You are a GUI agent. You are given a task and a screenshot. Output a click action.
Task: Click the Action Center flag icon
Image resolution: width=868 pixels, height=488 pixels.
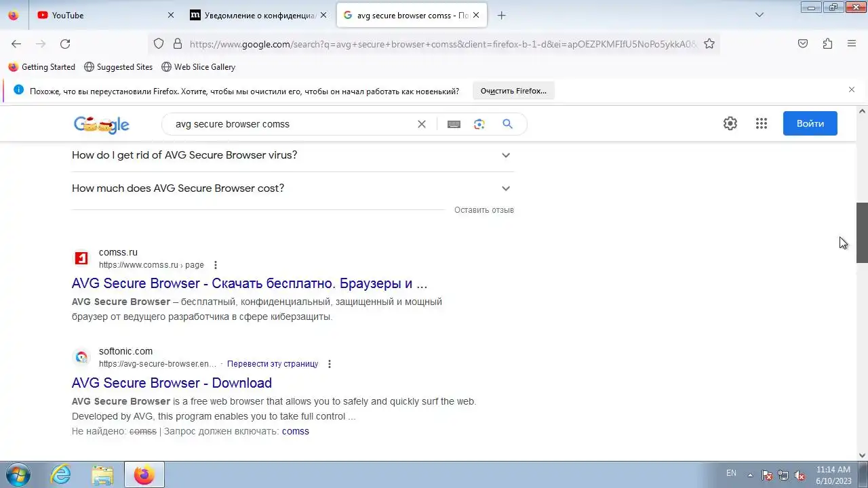[767, 475]
